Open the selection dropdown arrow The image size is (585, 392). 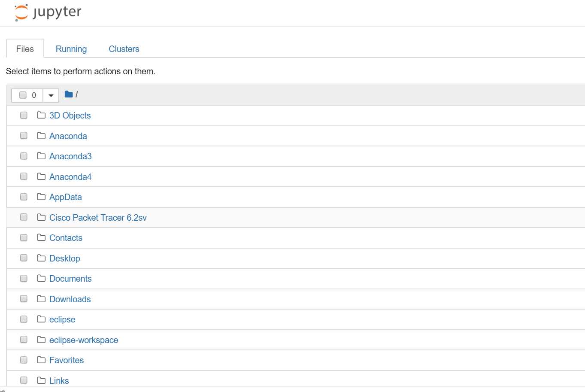tap(51, 95)
